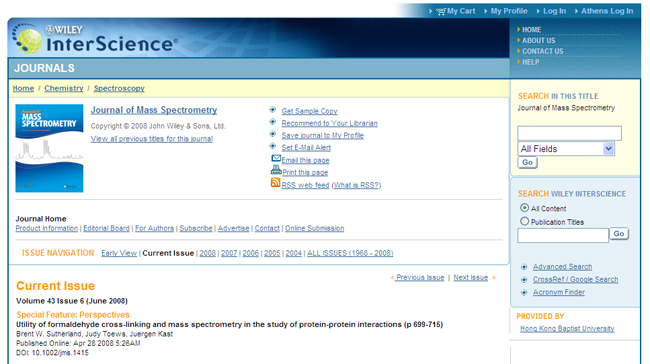Click the Subscribe link
The image size is (650, 364).
pyautogui.click(x=196, y=228)
